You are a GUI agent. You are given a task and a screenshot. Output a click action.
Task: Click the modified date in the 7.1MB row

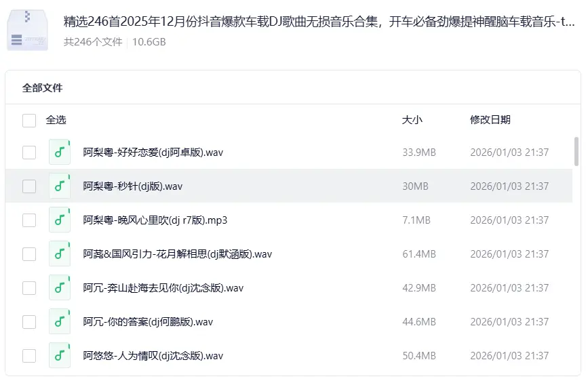pos(509,220)
